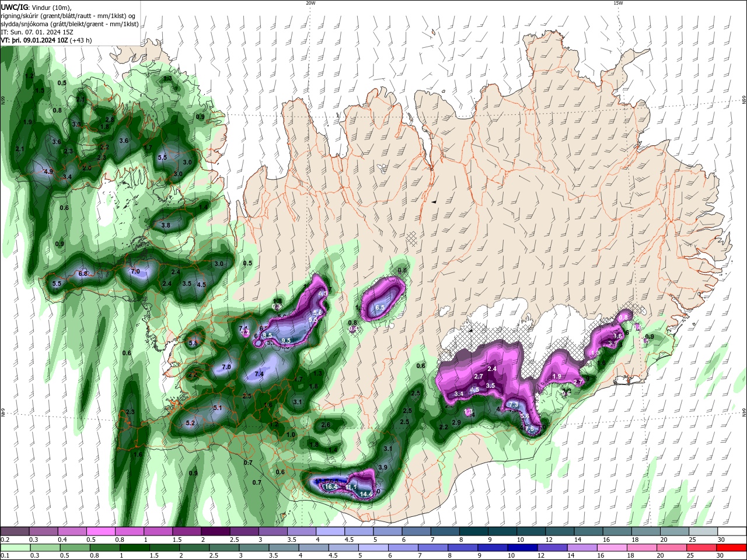Click the lightest green first swatch in the lower legend
The width and height of the screenshot is (747, 560).
(x=15, y=548)
